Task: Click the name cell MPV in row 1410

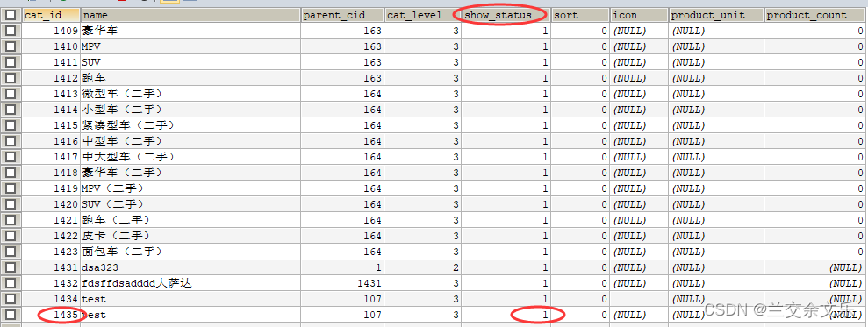Action: (x=190, y=47)
